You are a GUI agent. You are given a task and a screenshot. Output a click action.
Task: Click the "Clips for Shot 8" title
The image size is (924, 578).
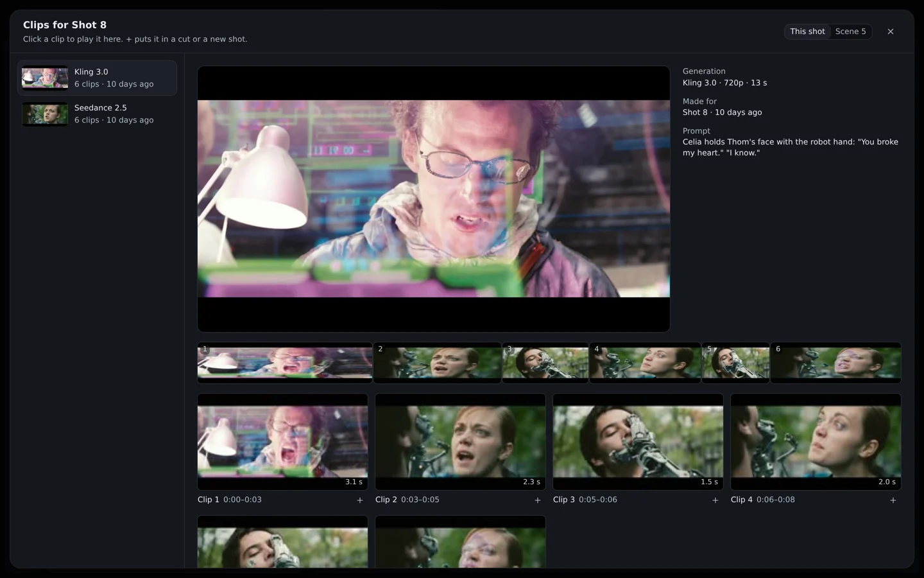pos(65,25)
